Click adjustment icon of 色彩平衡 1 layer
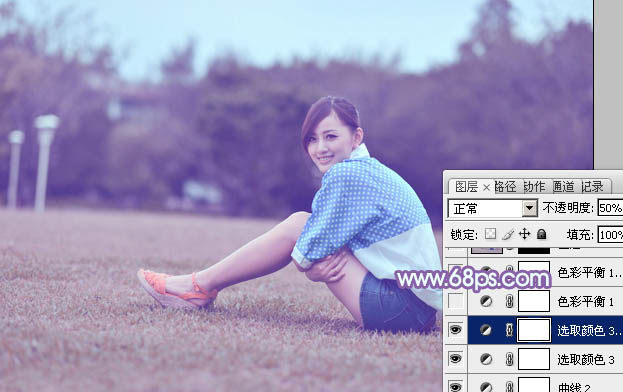The image size is (623, 392). point(486,301)
